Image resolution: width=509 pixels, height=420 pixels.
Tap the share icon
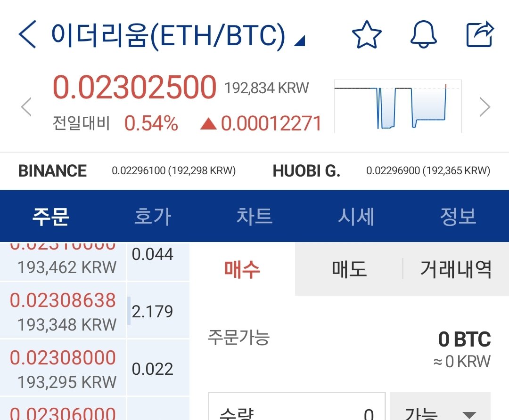[479, 35]
